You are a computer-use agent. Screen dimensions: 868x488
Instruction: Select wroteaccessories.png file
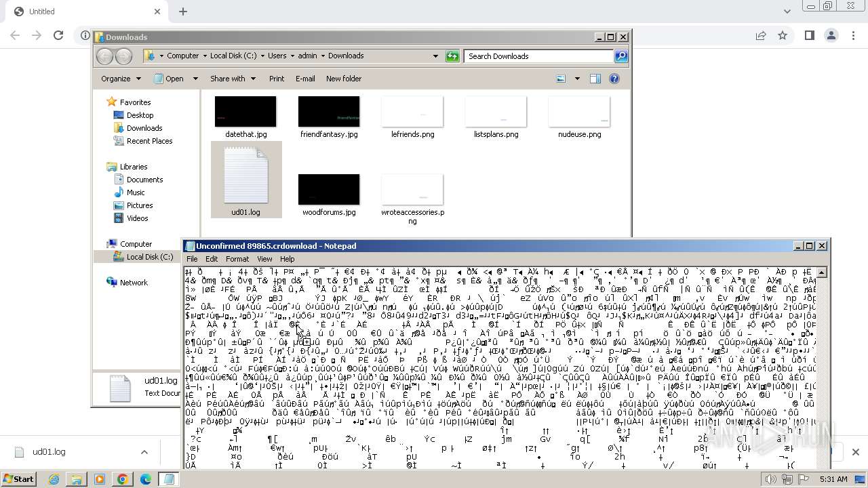pyautogui.click(x=412, y=199)
